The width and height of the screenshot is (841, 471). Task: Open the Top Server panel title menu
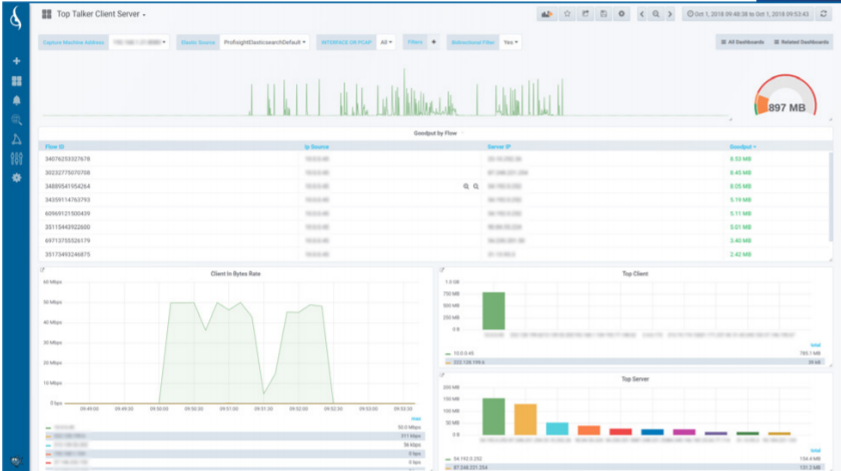(635, 379)
